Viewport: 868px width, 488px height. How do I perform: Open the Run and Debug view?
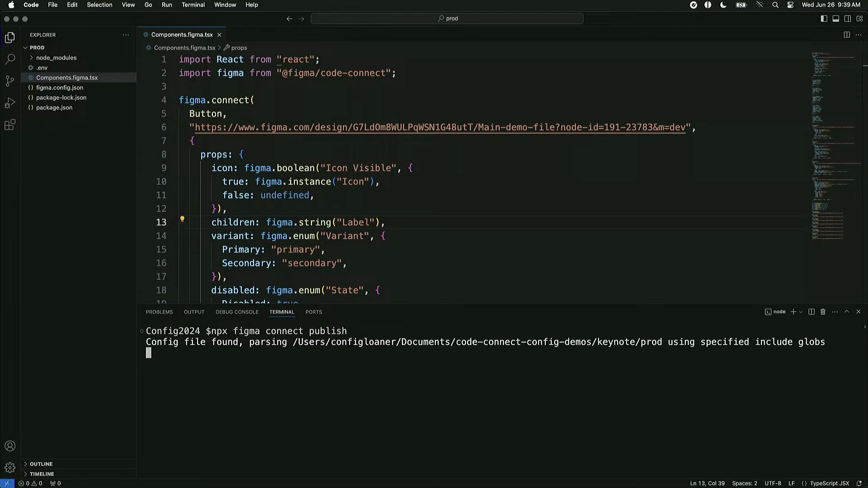point(10,103)
